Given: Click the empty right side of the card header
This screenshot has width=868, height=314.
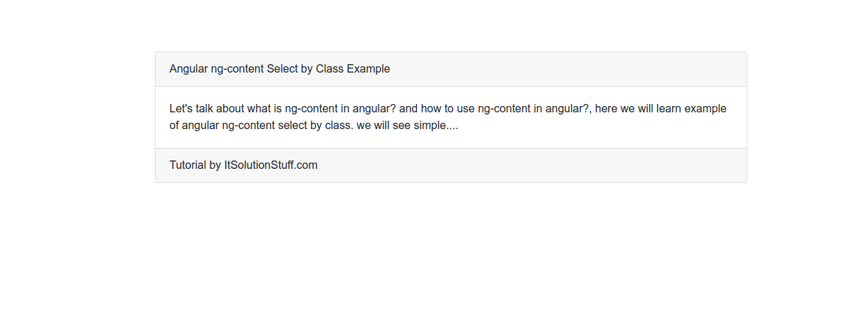Looking at the screenshot, I should pos(593,69).
